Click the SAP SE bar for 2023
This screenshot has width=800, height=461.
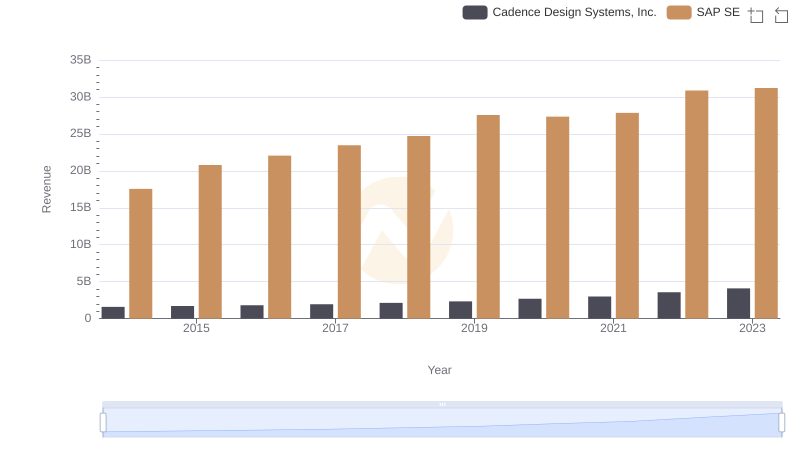tap(766, 203)
